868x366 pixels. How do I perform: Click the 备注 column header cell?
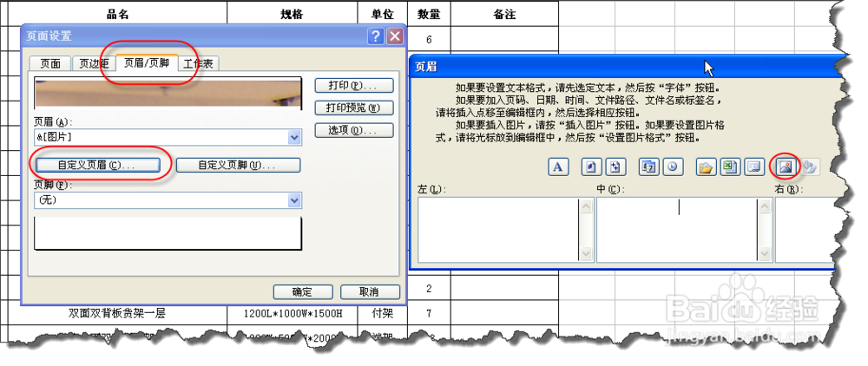(x=504, y=14)
